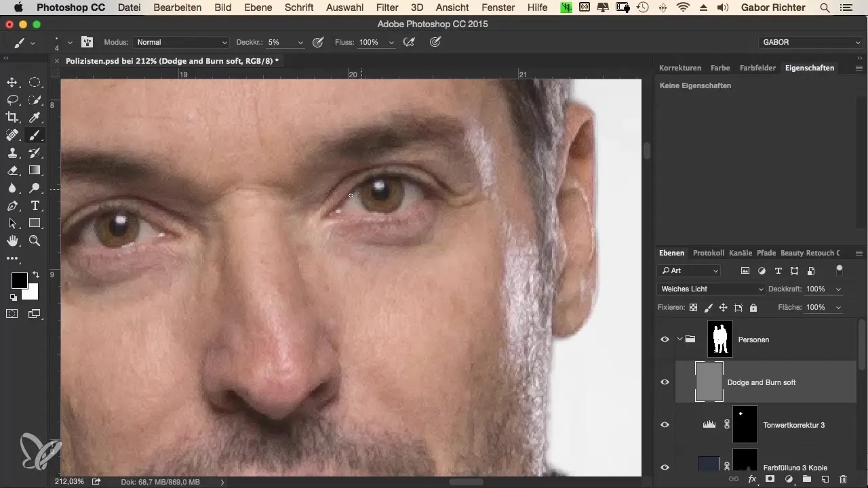Select the Blur tool

click(x=12, y=188)
